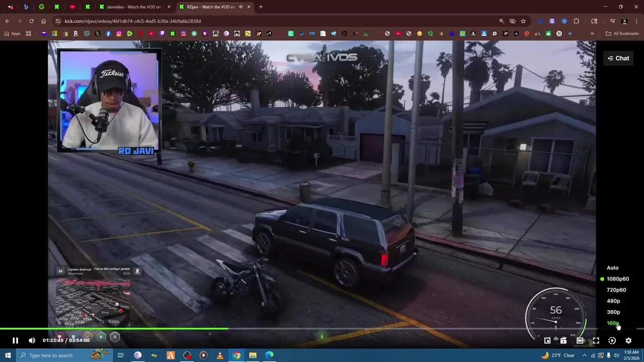Open the video player settings gear
644x362 pixels.
[x=628, y=340]
